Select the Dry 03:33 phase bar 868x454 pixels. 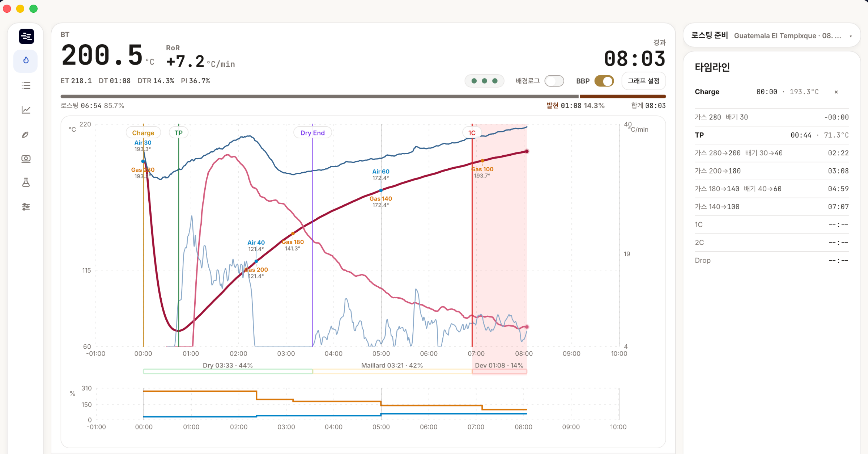pos(228,371)
